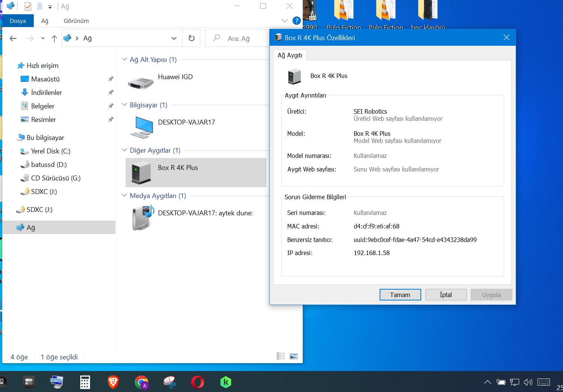Select the DESKTOP-VAJAR17: aytek dune media icon

click(x=143, y=218)
